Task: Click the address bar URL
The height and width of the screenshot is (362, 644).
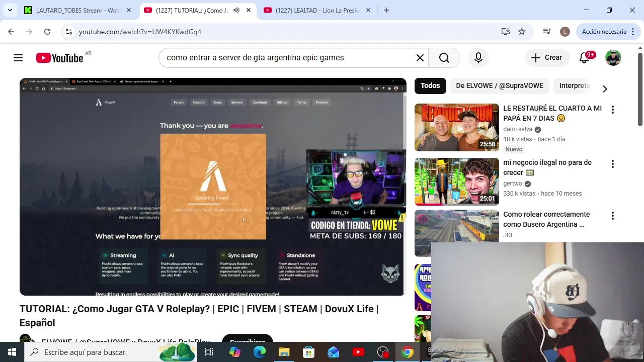Action: (140, 32)
